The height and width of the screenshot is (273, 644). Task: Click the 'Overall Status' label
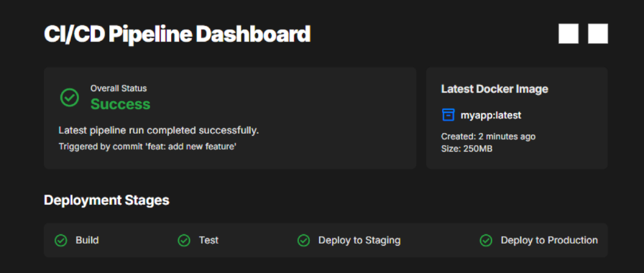coord(119,88)
